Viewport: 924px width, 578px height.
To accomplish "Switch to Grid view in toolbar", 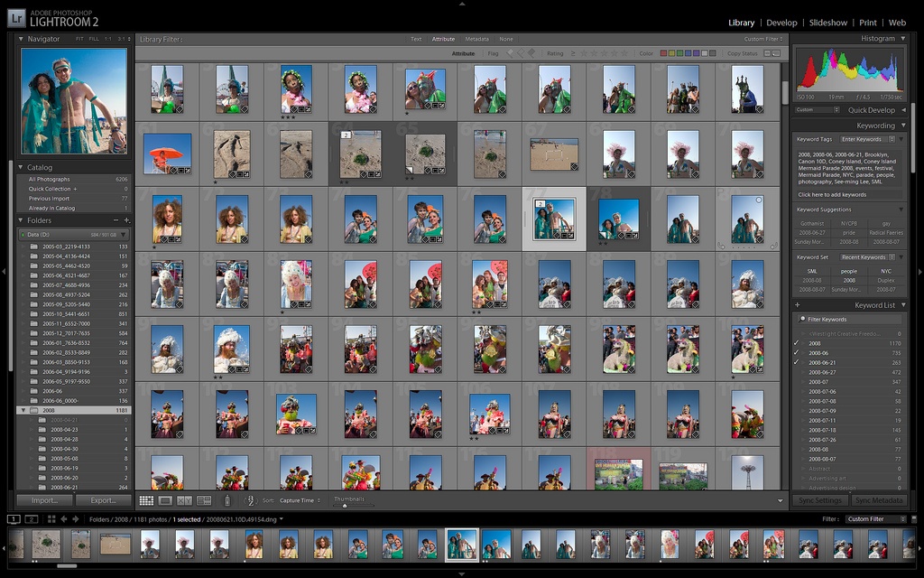I will click(146, 500).
